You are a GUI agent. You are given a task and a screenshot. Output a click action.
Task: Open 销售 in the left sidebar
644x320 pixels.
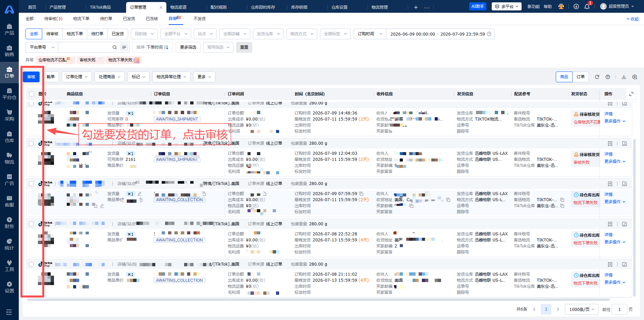[9, 51]
